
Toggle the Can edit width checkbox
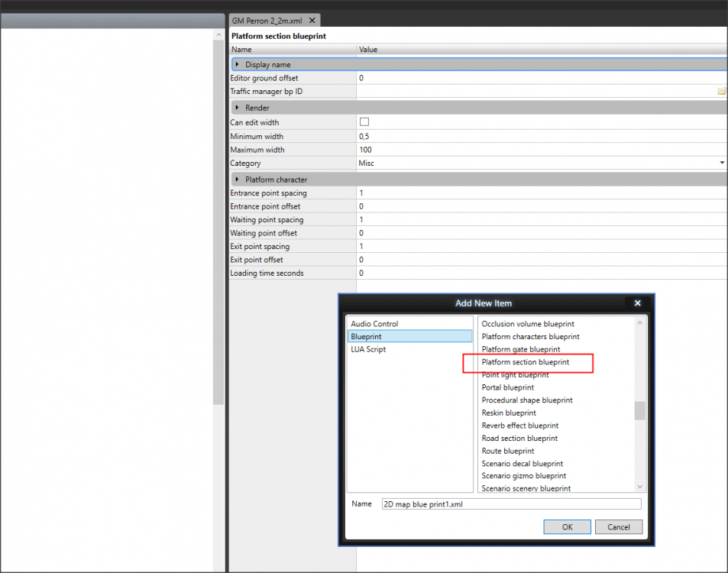364,122
